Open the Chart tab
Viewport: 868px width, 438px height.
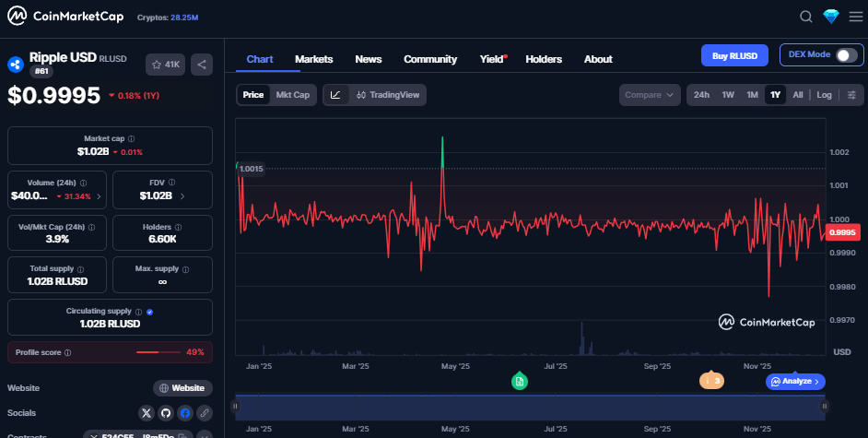(260, 59)
